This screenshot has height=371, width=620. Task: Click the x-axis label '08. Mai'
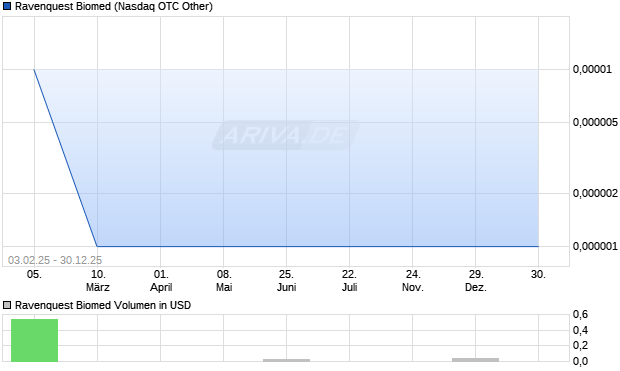[x=224, y=281]
